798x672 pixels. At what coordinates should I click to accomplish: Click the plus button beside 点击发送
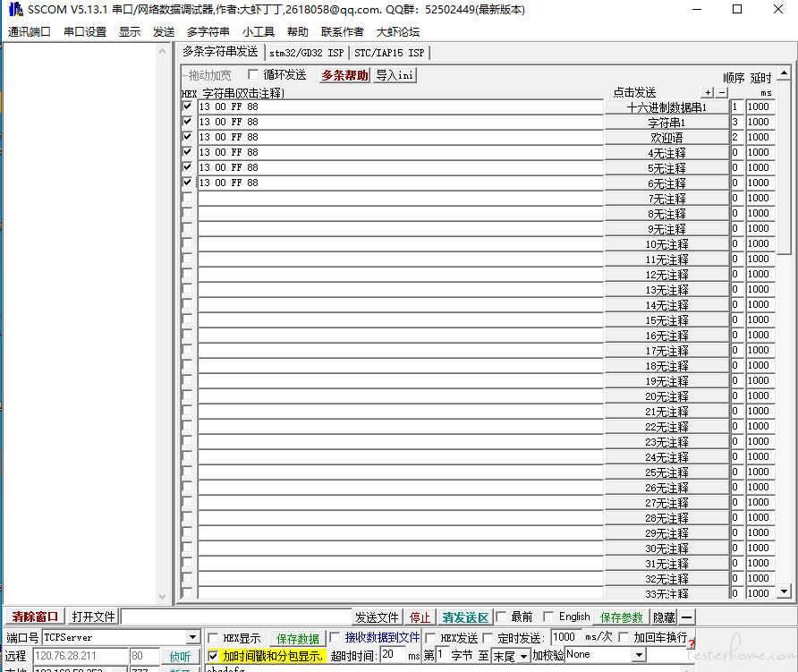click(x=708, y=93)
